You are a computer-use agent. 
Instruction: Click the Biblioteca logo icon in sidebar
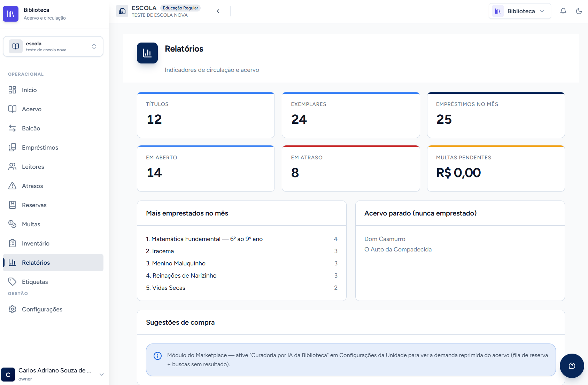click(10, 14)
